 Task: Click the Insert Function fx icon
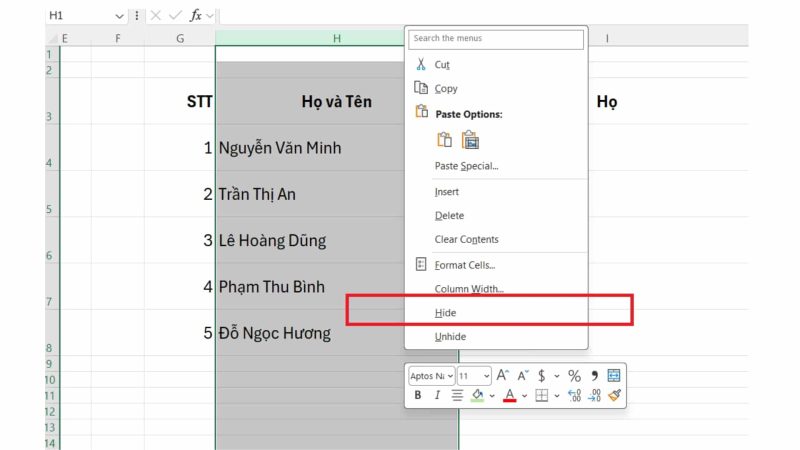tap(195, 16)
